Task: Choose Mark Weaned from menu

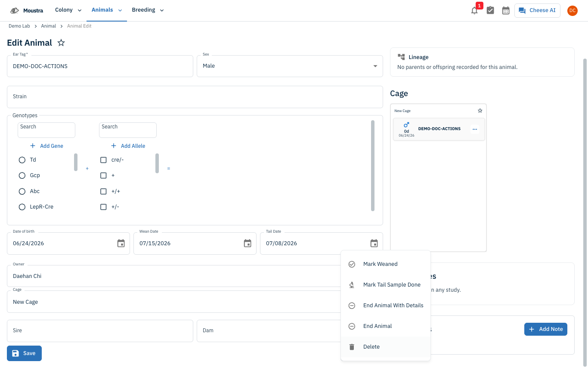Action: [x=386, y=264]
